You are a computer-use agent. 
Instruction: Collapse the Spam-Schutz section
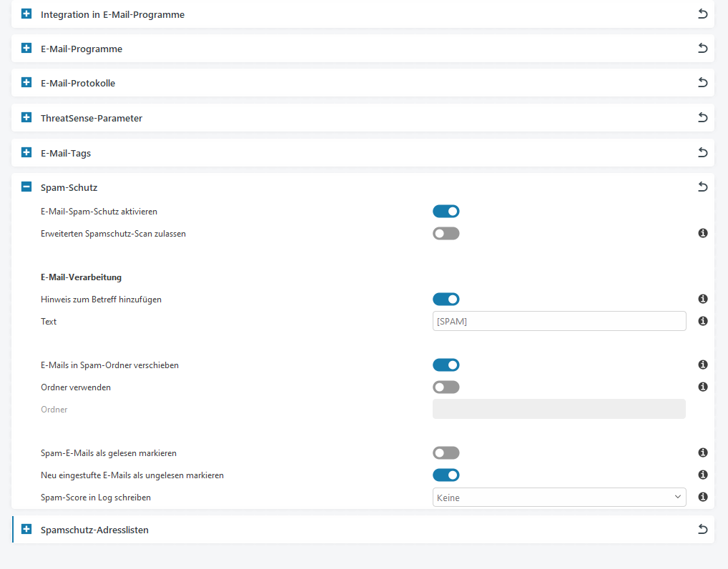26,187
